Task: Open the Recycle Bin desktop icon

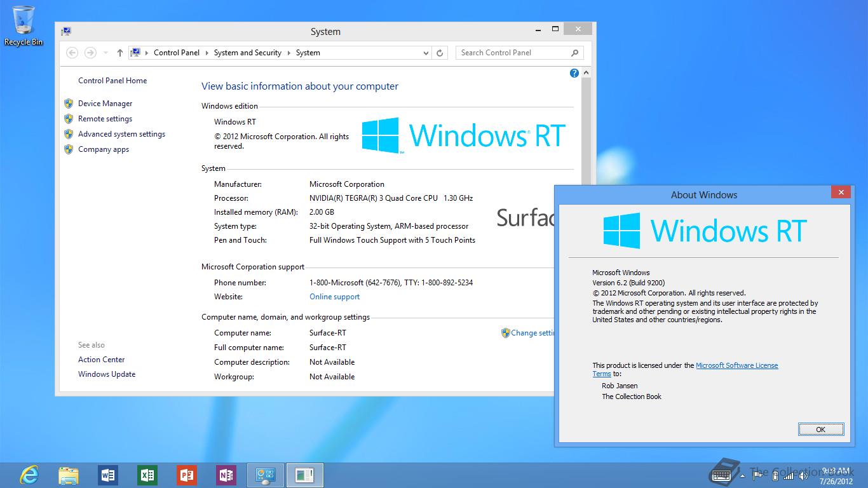Action: pyautogui.click(x=24, y=25)
